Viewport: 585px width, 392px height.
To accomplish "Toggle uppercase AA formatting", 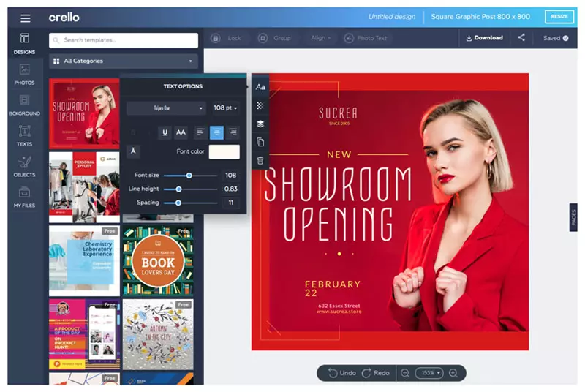I will pos(181,132).
